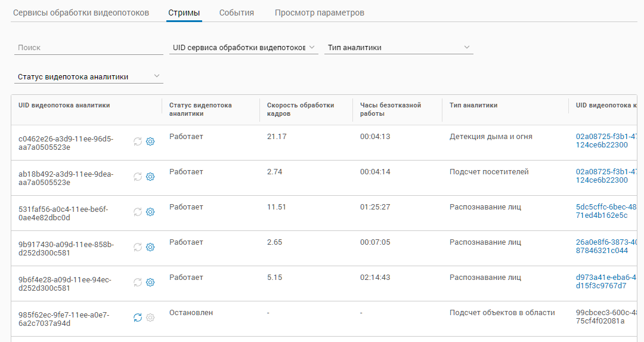The width and height of the screenshot is (644, 342).
Task: Open settings gear for stream c0462e26
Action: (150, 141)
